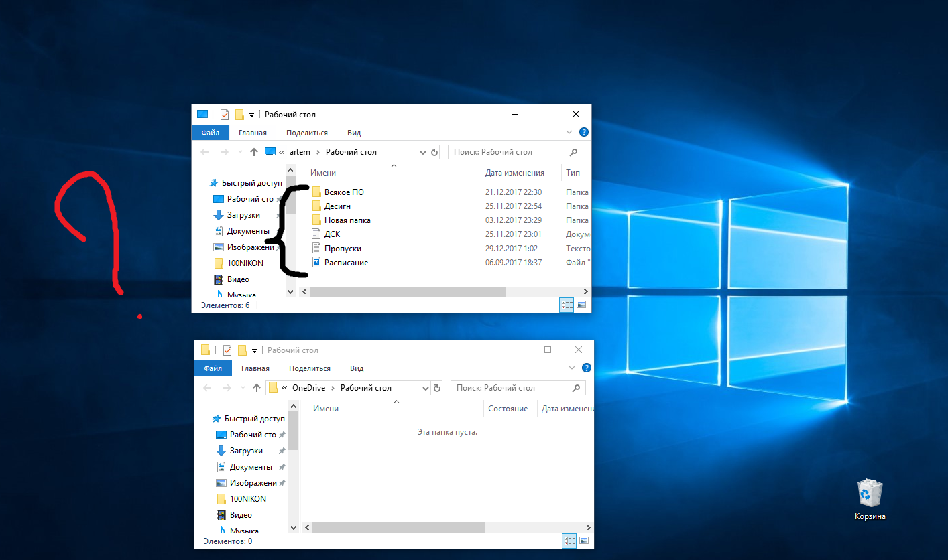Expand quick access toolbar dropdown in bottom window
The height and width of the screenshot is (560, 948).
[254, 351]
